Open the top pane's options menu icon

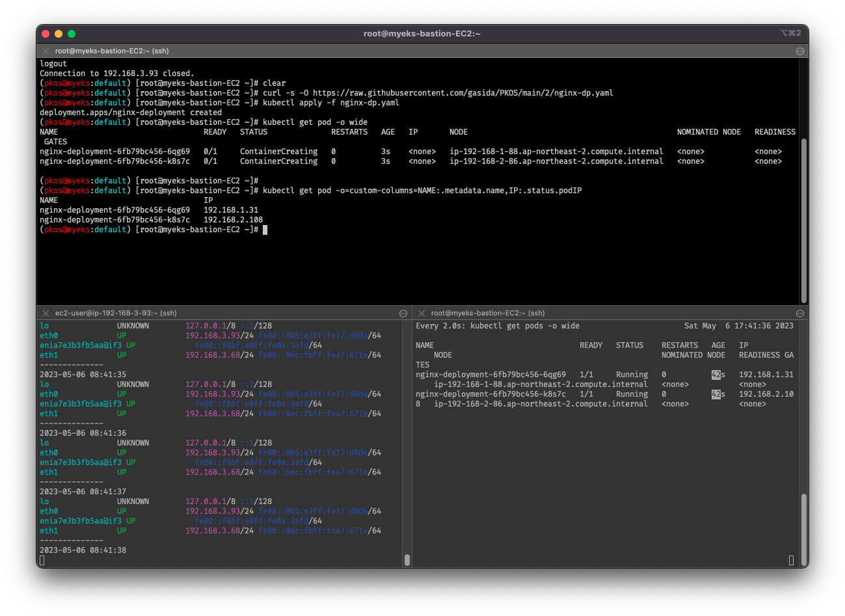tap(800, 51)
